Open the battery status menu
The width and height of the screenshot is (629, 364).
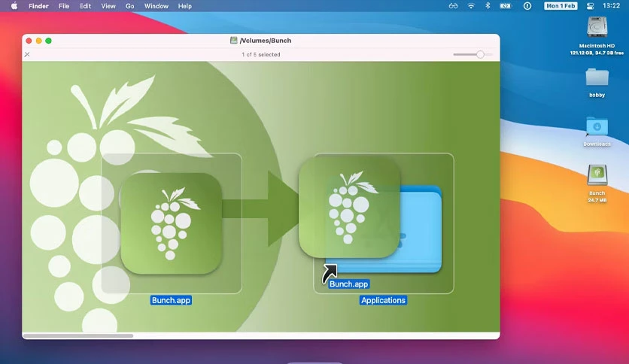(506, 6)
